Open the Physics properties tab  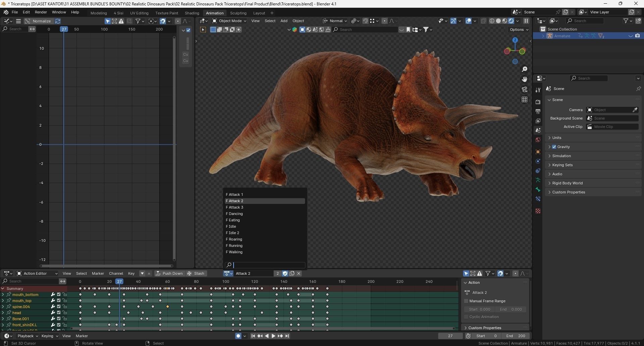(x=538, y=161)
